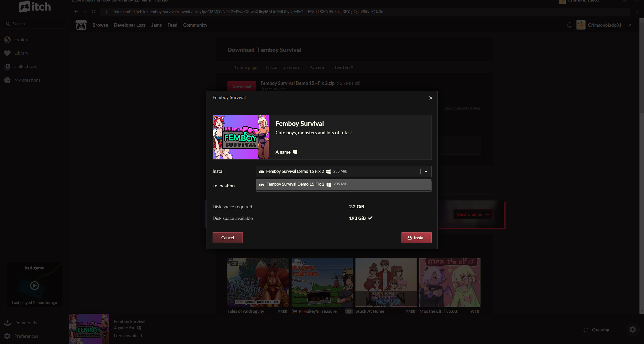Open notifications bell icon
Image resolution: width=644 pixels, height=344 pixels.
pyautogui.click(x=569, y=25)
